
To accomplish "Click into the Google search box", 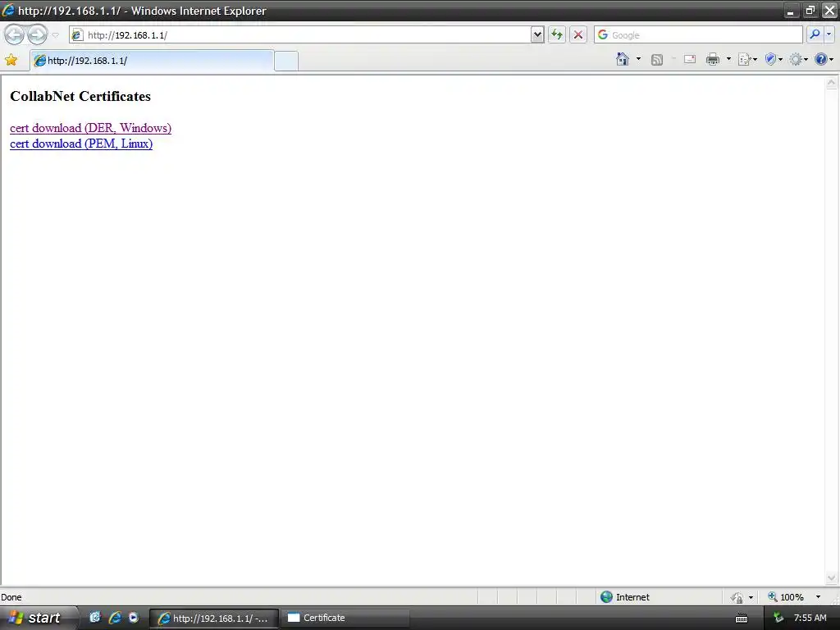I will pyautogui.click(x=699, y=34).
